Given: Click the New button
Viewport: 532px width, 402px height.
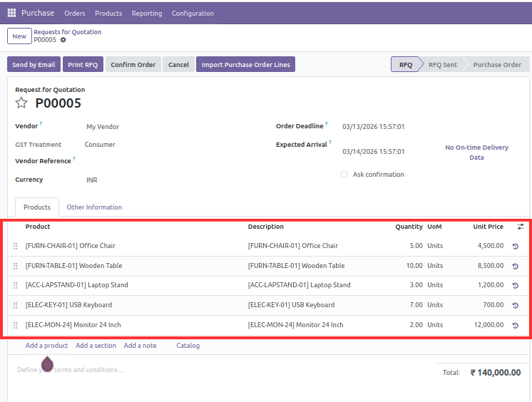Looking at the screenshot, I should coord(19,36).
